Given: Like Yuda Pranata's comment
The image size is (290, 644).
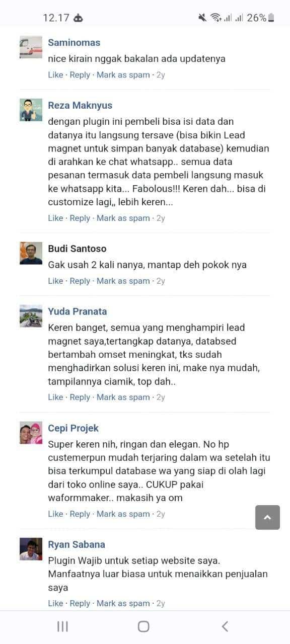Looking at the screenshot, I should pos(55,397).
